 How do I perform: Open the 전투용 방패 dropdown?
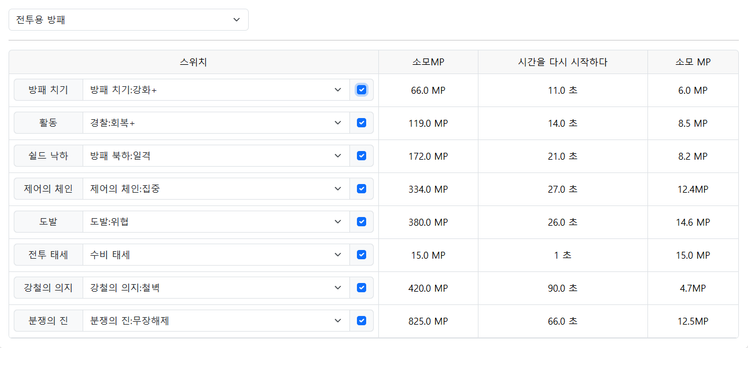pyautogui.click(x=128, y=20)
